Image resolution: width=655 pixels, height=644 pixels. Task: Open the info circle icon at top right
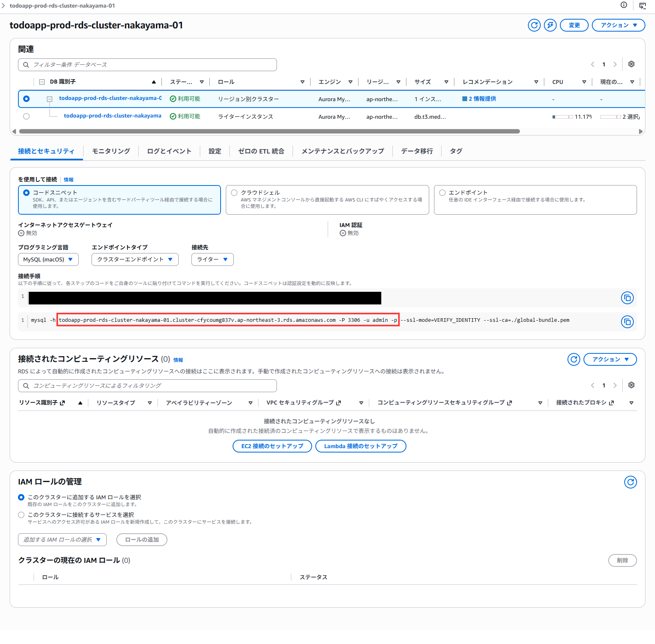point(624,5)
